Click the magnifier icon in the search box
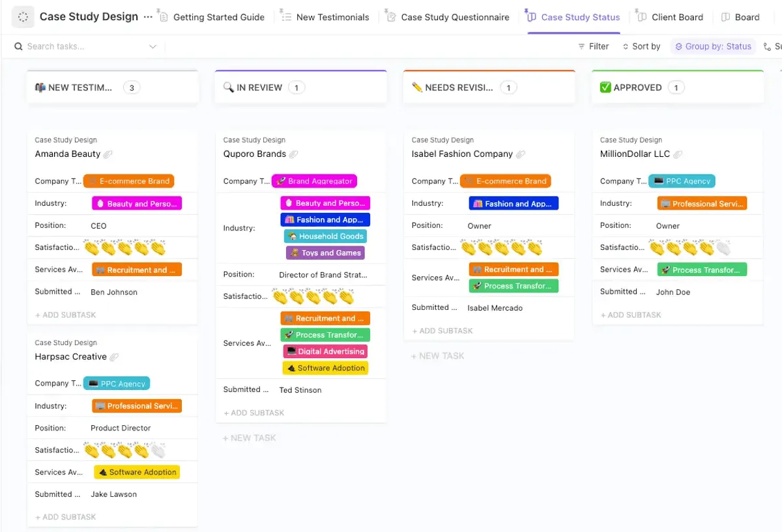782x532 pixels. pos(18,46)
